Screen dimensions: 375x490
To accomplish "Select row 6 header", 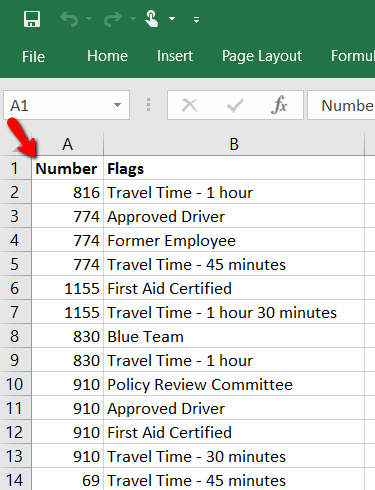I will coord(16,288).
